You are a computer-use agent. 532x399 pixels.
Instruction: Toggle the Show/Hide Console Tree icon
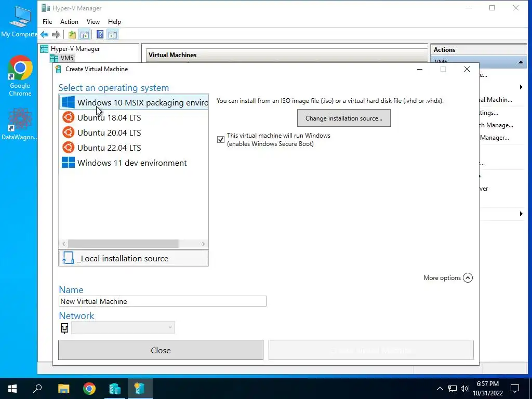point(85,35)
